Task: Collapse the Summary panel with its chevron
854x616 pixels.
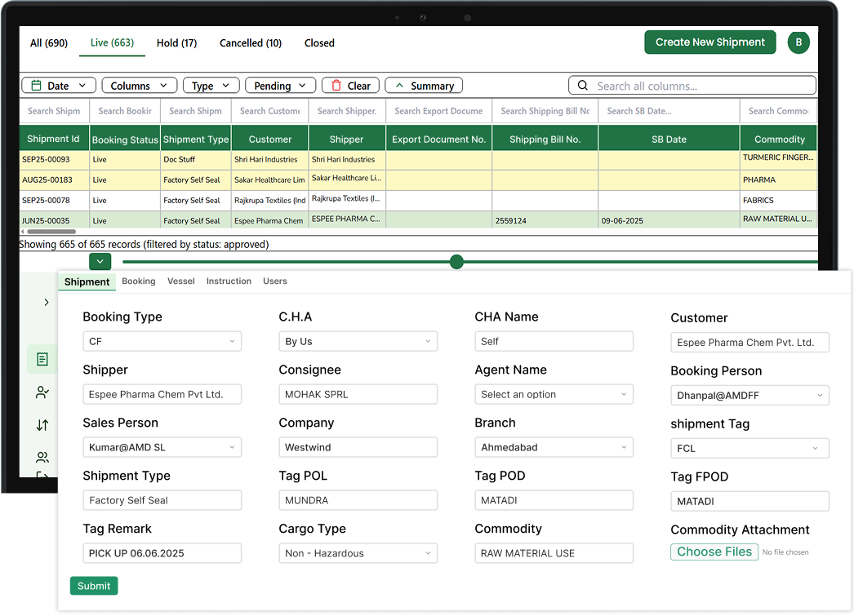Action: pos(400,85)
